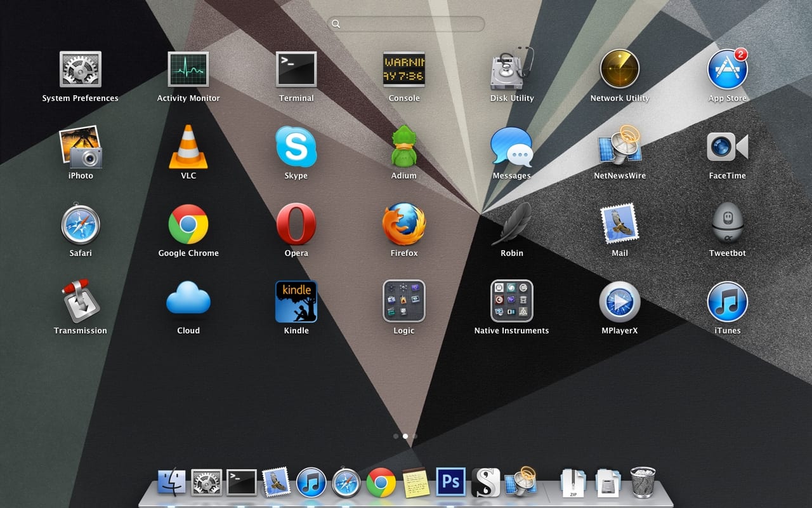This screenshot has width=812, height=508.
Task: Open Terminal from the Dock
Action: (242, 483)
